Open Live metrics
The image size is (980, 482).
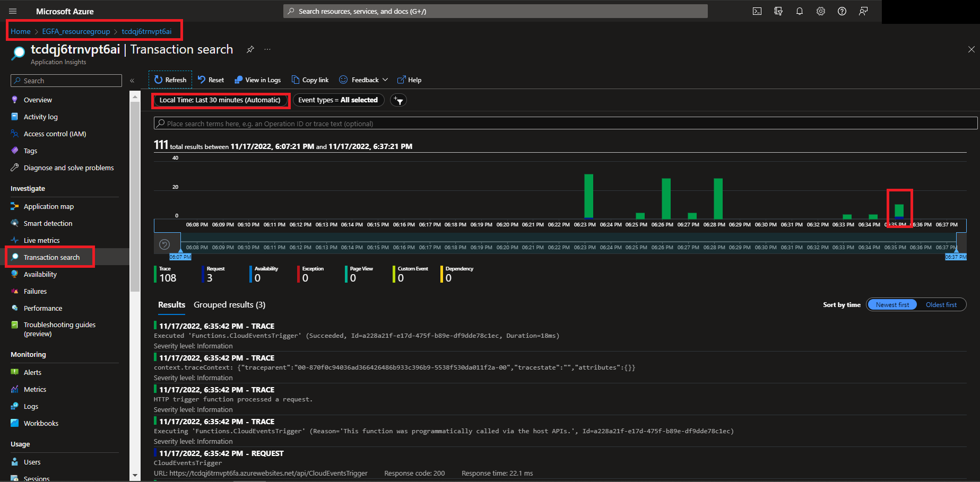(x=41, y=240)
